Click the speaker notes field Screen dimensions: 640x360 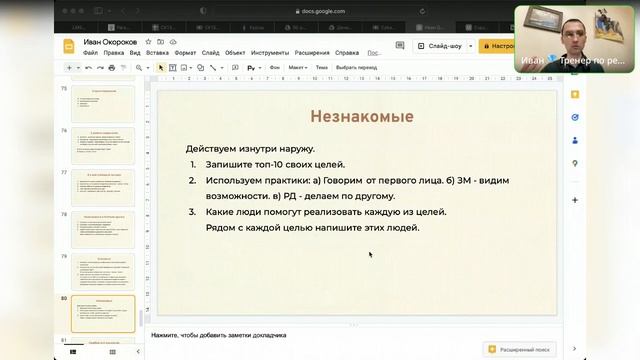point(354,335)
